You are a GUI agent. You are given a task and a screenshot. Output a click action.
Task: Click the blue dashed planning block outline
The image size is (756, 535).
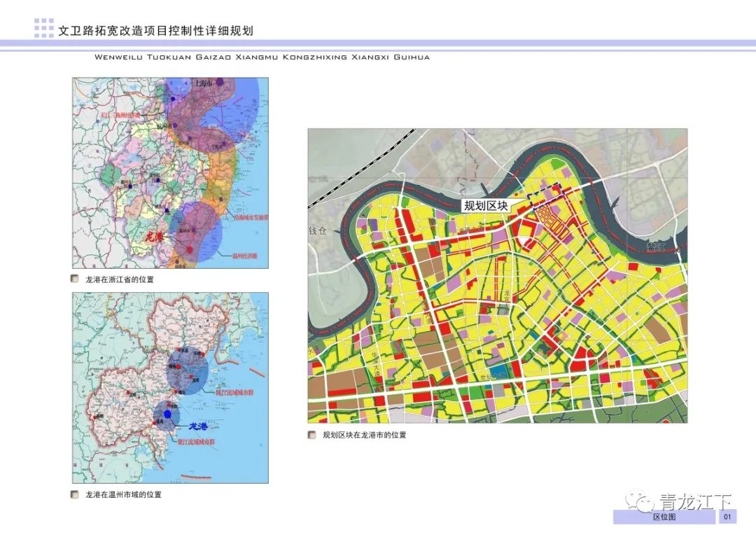click(546, 195)
